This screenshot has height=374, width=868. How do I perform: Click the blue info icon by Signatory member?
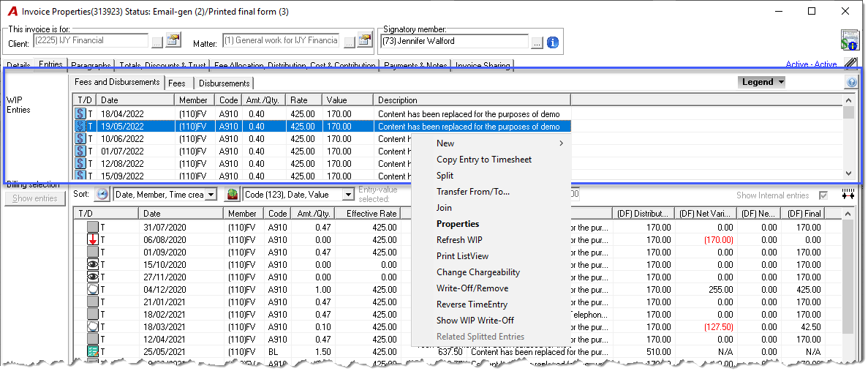pos(553,42)
